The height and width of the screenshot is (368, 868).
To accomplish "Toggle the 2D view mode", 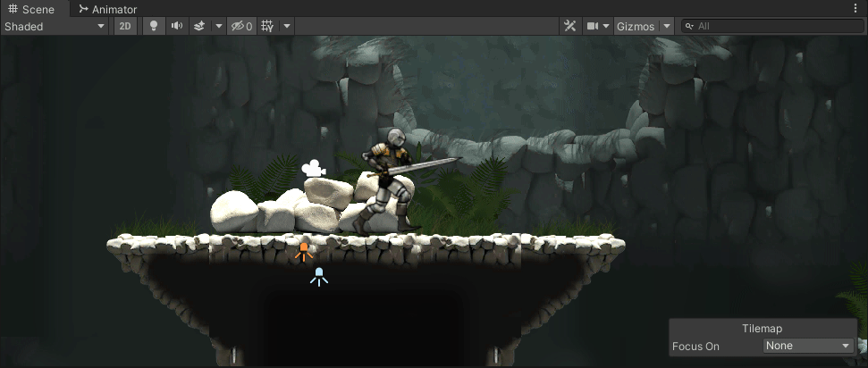I will tap(126, 26).
